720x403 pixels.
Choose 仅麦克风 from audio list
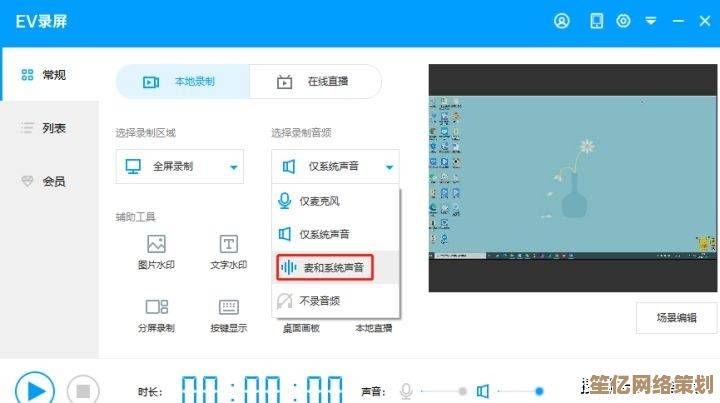[335, 201]
